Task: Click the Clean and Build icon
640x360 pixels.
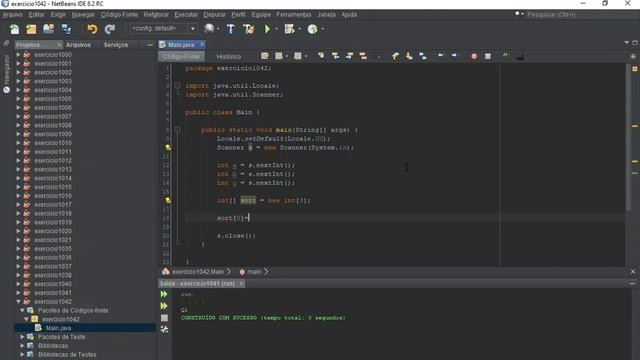Action: tap(249, 29)
